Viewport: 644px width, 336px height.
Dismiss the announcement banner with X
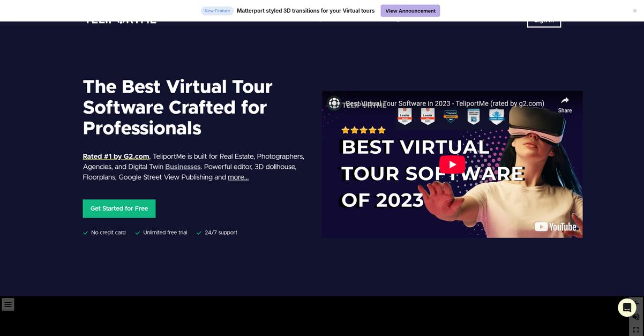coord(635,11)
